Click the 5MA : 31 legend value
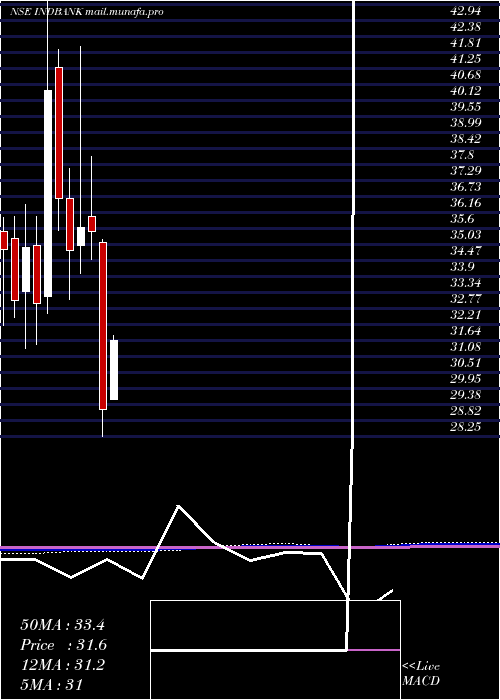 (52, 684)
